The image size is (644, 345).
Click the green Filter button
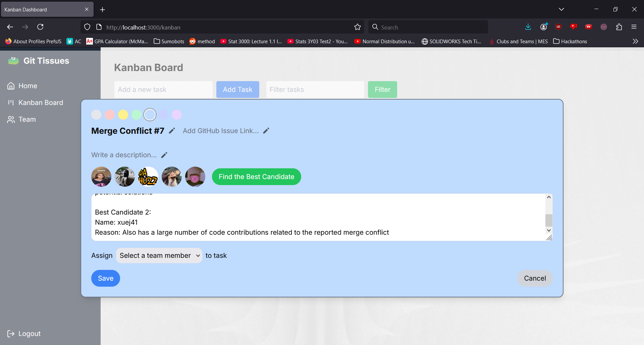pos(382,90)
